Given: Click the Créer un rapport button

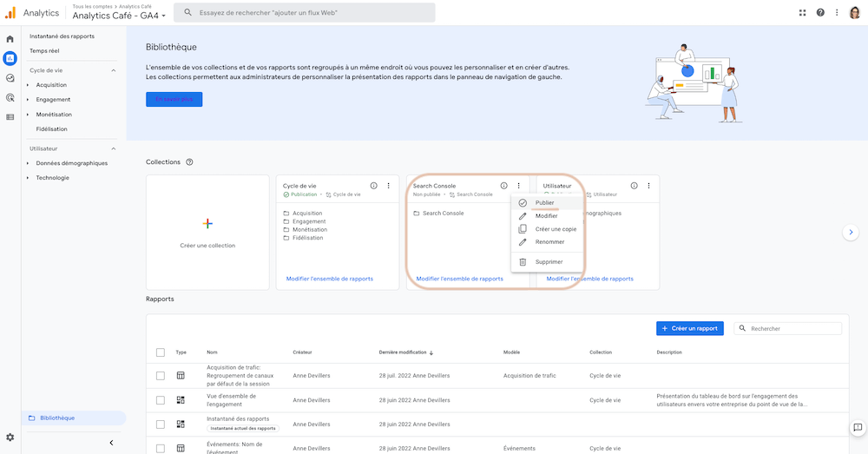Looking at the screenshot, I should 690,328.
